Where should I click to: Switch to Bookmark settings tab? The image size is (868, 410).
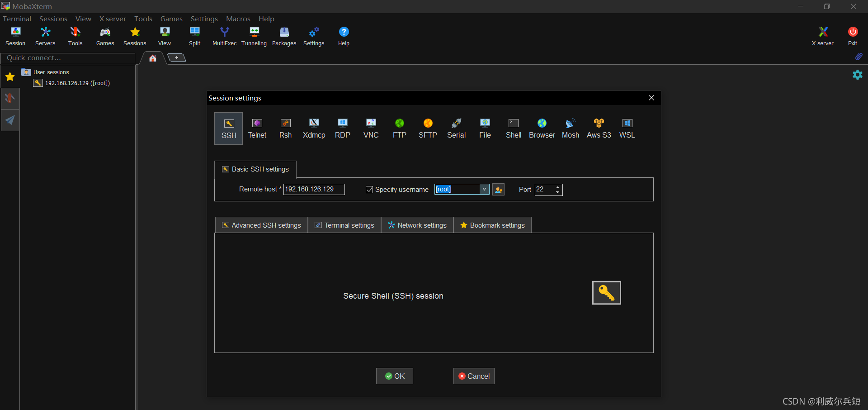[x=492, y=225]
